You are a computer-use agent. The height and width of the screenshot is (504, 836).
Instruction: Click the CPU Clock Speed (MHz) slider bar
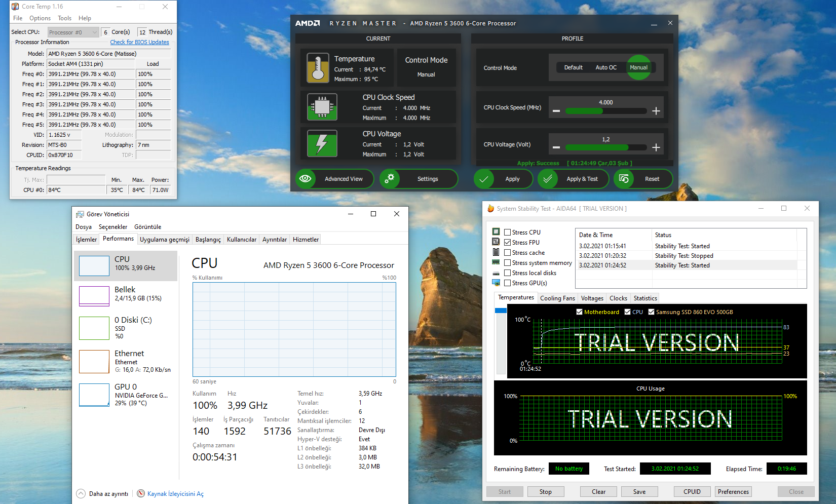[606, 111]
